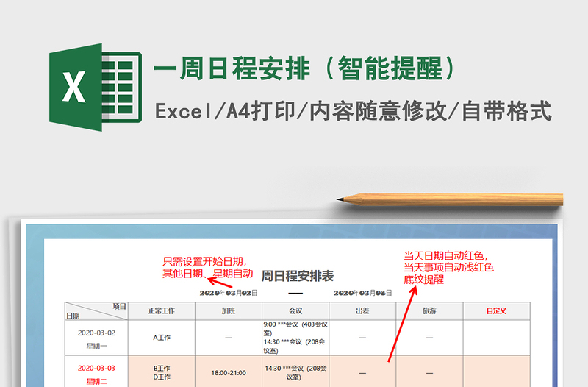This screenshot has width=588, height=387.
Task: Select the 出差 column header
Action: click(x=362, y=310)
